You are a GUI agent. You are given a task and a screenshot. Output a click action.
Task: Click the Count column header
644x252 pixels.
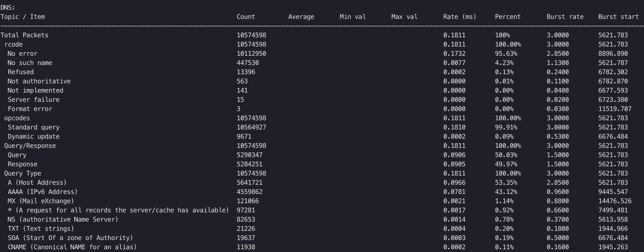tap(245, 17)
